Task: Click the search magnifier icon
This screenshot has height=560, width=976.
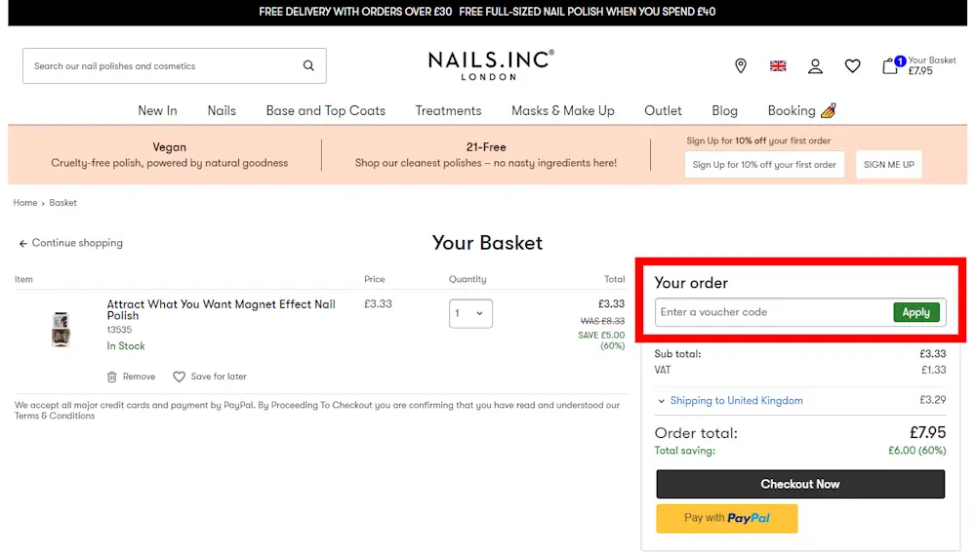Action: [308, 65]
